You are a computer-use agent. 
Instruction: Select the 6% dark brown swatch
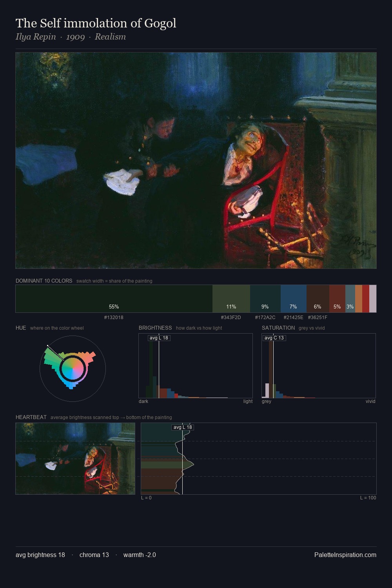click(x=318, y=299)
